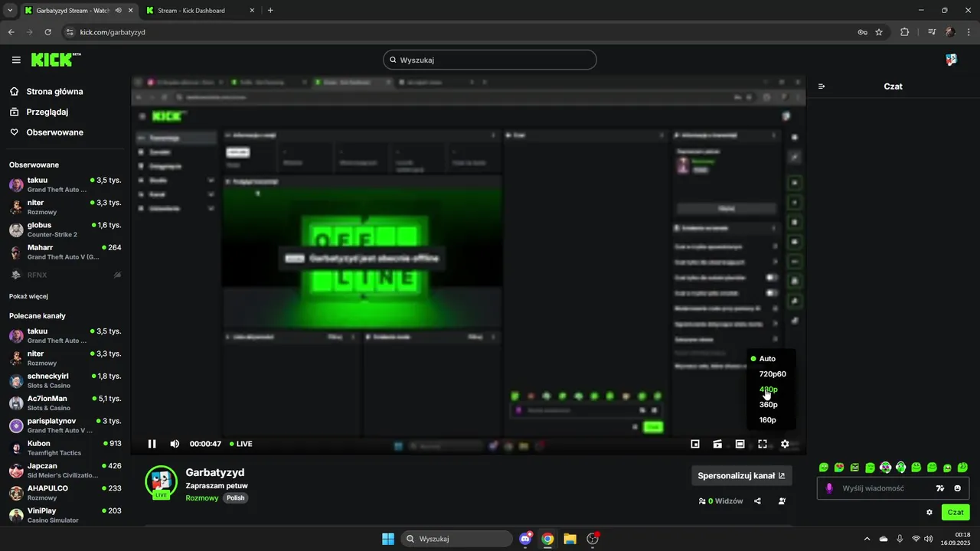
Task: Bookmark this page with the star icon
Action: coord(879,32)
